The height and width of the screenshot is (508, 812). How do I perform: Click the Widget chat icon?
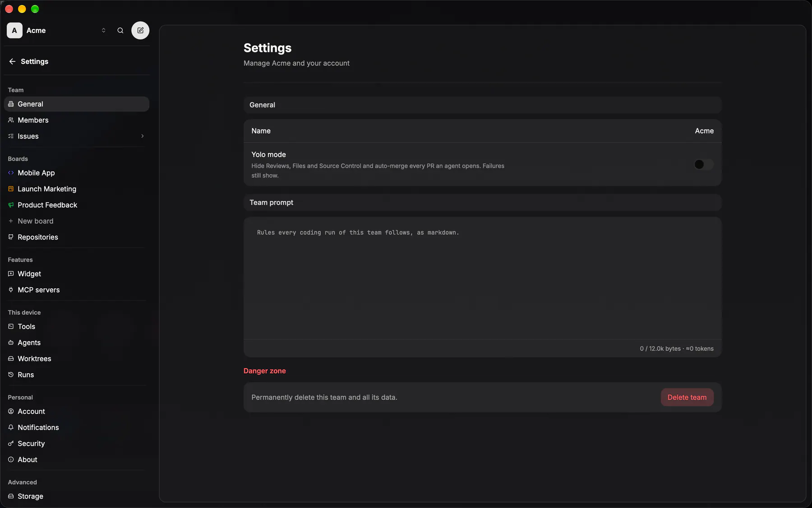[11, 274]
